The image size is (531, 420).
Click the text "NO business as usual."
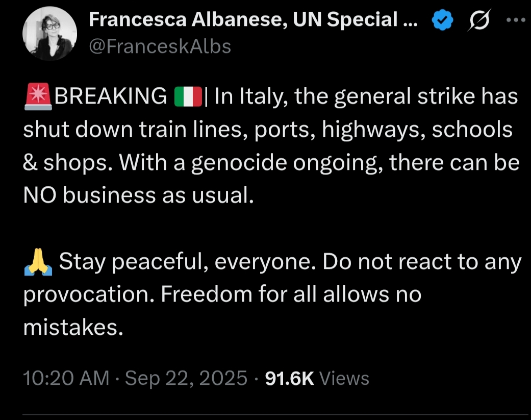click(x=138, y=195)
